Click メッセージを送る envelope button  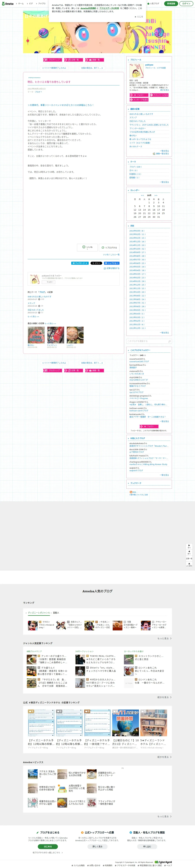pyautogui.click(x=139, y=100)
